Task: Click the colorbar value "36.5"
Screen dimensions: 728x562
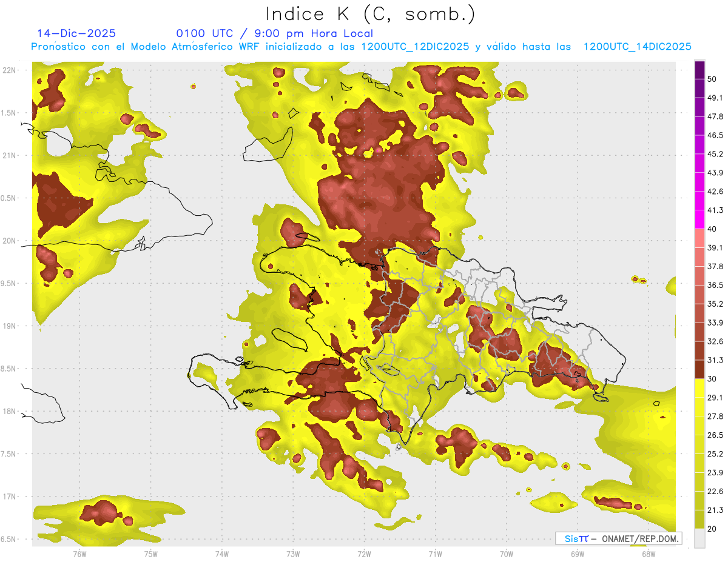Action: [715, 285]
